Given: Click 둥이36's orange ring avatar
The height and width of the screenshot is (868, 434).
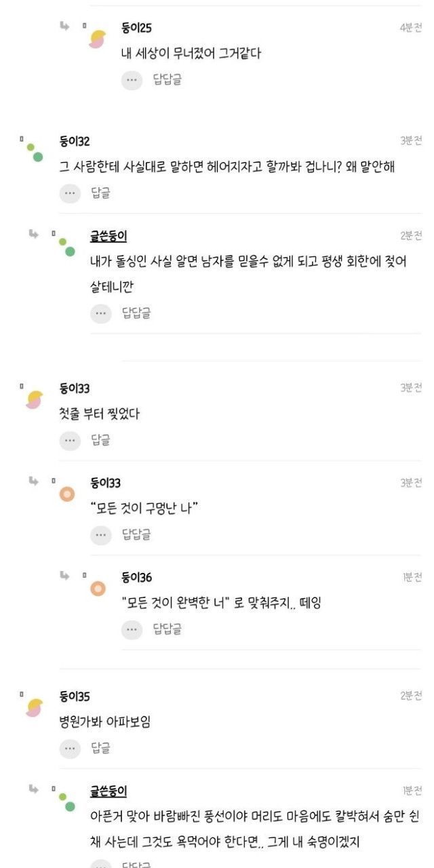Looking at the screenshot, I should point(98,588).
